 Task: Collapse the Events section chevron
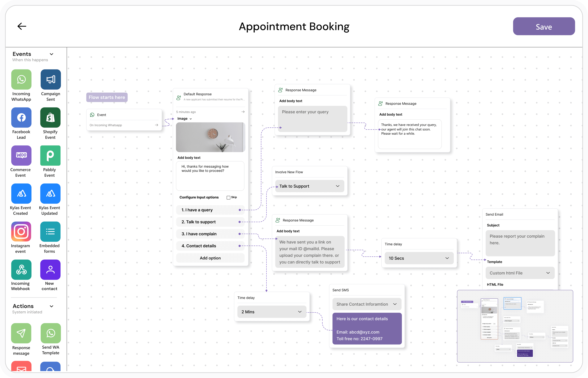tap(52, 54)
